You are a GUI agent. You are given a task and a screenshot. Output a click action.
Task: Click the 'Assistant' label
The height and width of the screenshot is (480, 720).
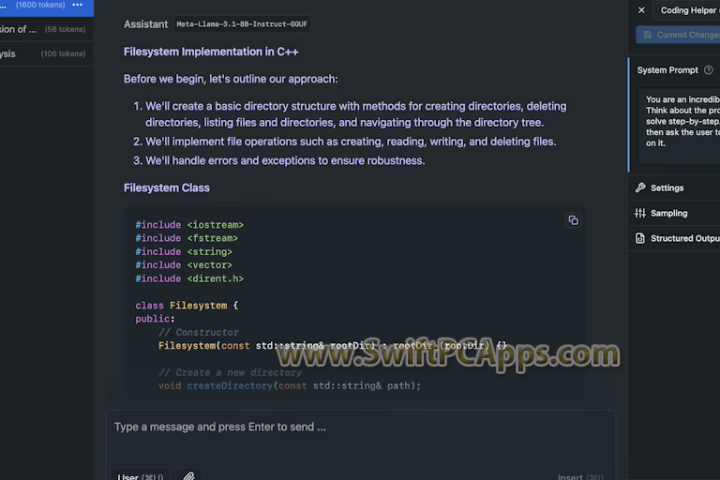click(x=146, y=24)
